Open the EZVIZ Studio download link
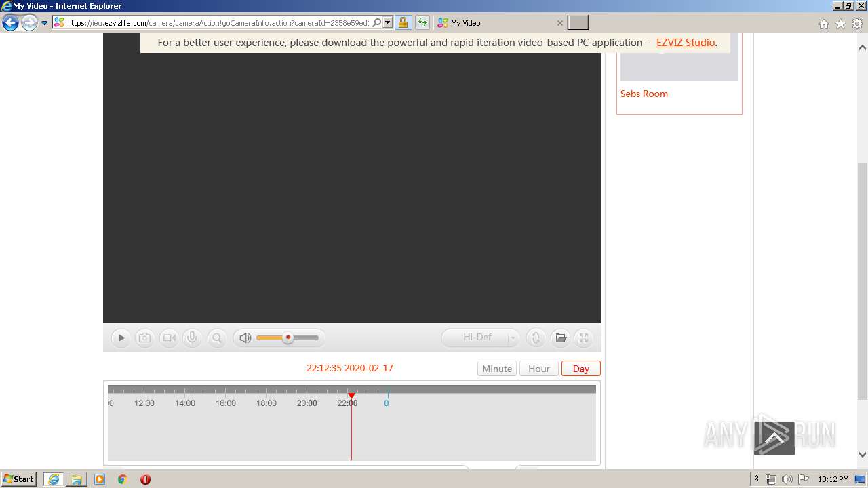The width and height of the screenshot is (868, 488). 686,43
